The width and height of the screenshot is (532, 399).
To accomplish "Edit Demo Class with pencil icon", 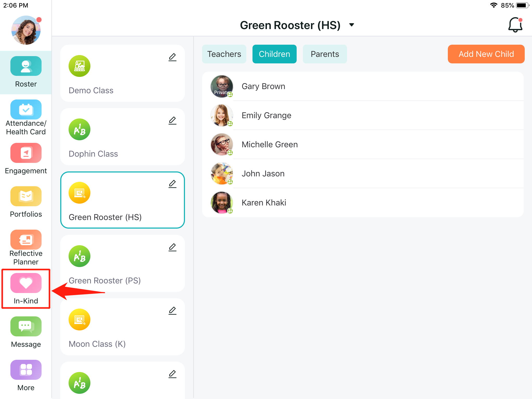I will coord(172,57).
